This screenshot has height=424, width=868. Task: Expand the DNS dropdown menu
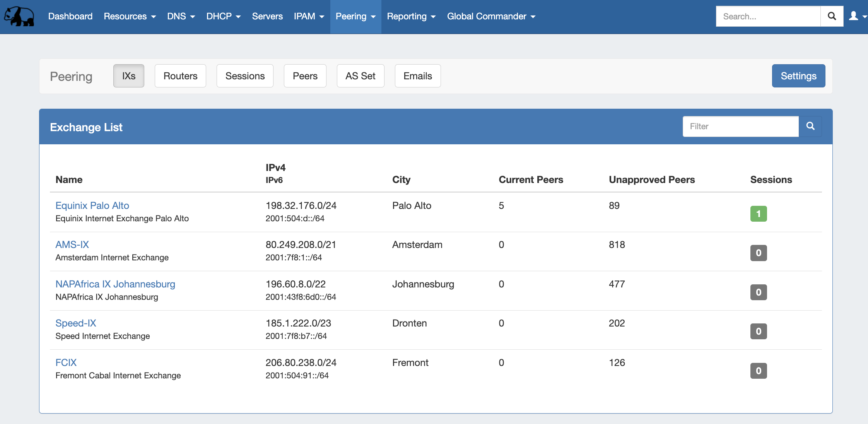[181, 16]
